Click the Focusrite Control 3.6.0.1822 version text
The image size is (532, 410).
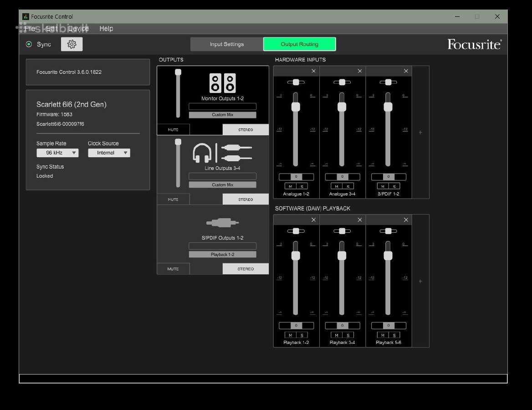(69, 72)
